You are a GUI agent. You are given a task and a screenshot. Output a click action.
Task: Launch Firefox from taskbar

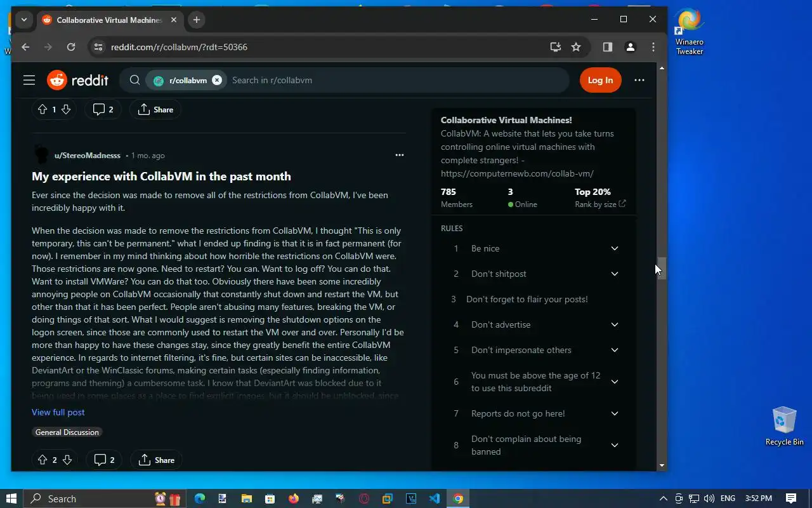[x=293, y=498]
